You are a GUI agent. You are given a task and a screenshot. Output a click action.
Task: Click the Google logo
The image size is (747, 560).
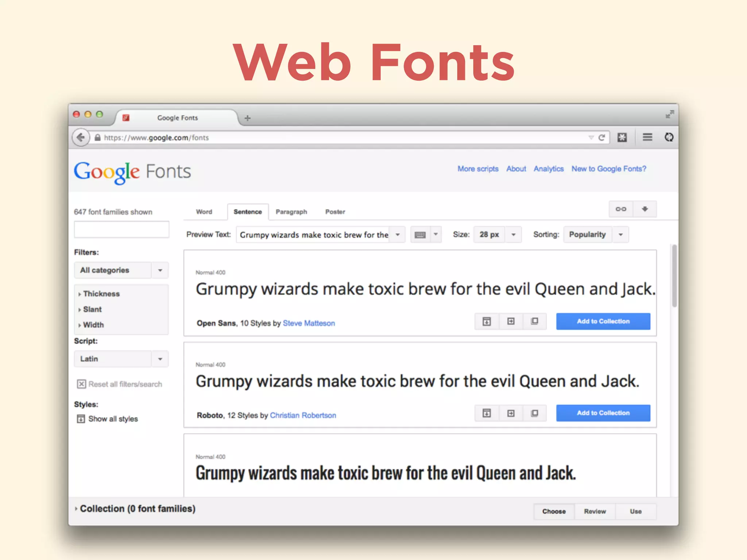point(107,172)
